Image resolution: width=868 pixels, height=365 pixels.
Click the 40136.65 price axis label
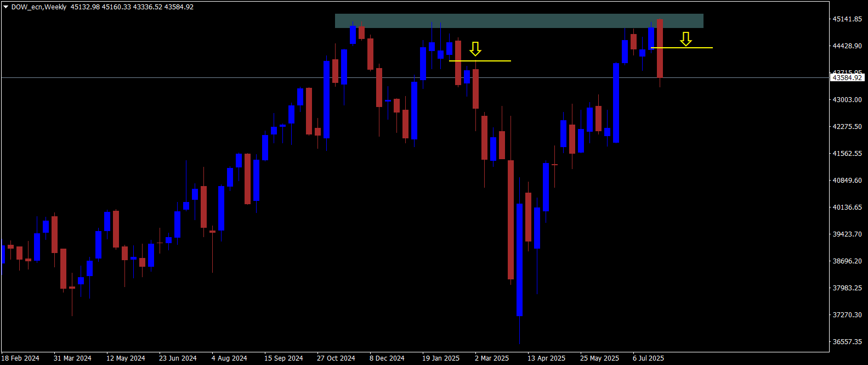pyautogui.click(x=847, y=207)
